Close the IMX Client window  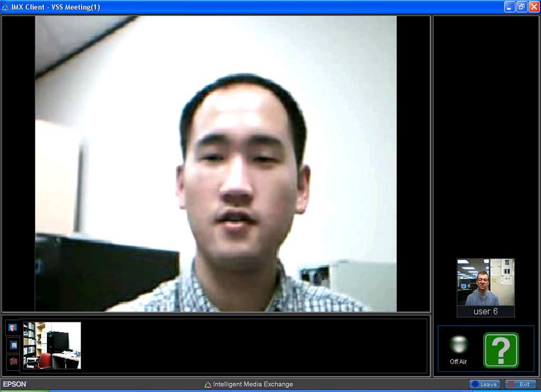[534, 7]
